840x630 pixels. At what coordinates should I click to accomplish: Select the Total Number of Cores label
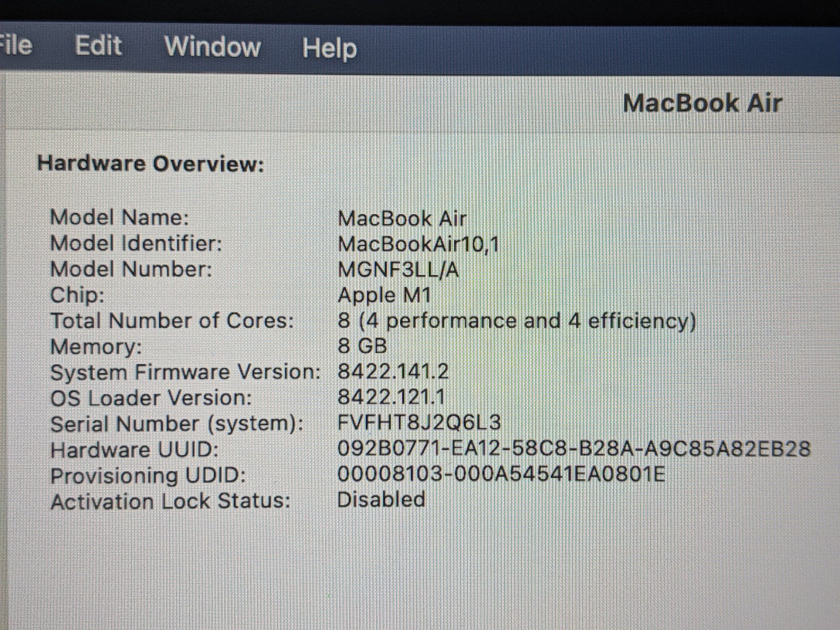tap(172, 321)
